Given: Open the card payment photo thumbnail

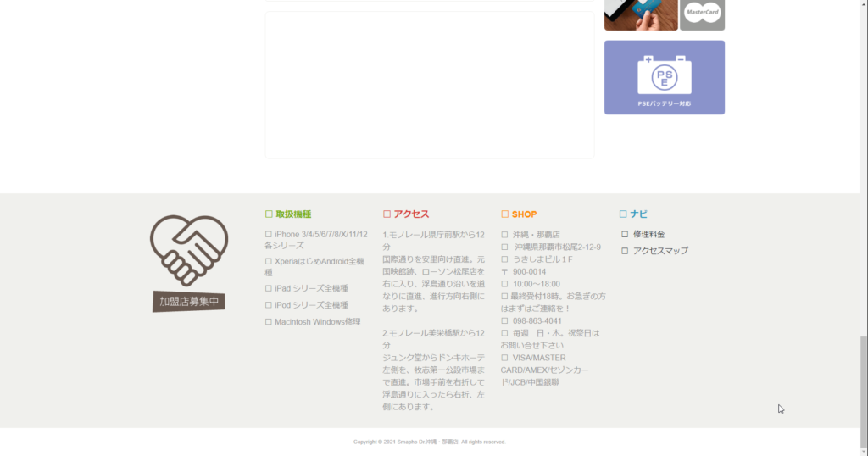Looking at the screenshot, I should point(641,15).
